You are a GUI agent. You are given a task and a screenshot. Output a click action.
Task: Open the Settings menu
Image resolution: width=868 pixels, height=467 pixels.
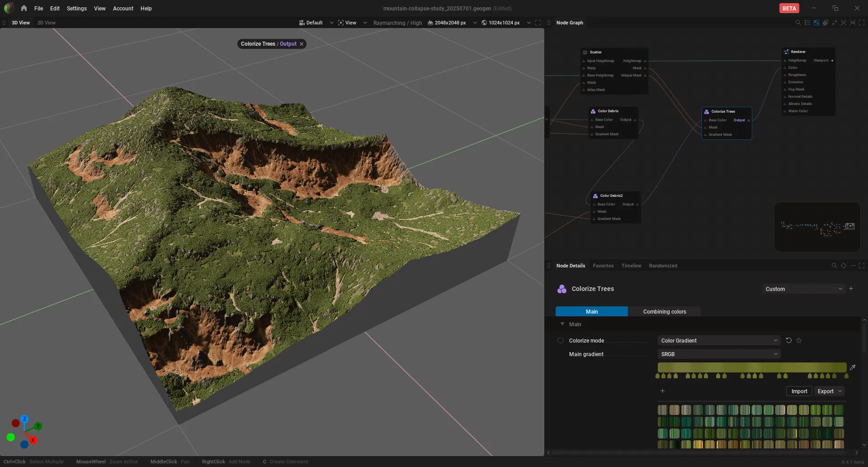pos(76,8)
